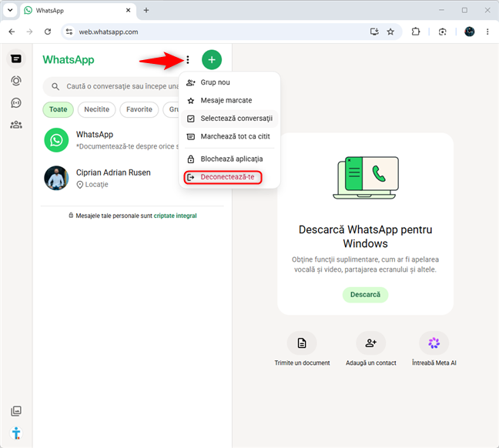Open the Chats icon in sidebar

(16, 59)
